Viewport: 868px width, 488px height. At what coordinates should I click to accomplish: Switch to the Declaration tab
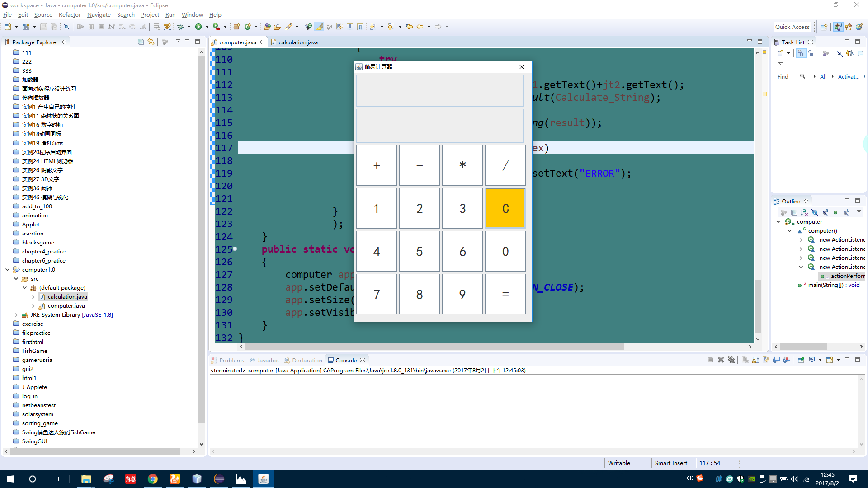[x=303, y=360]
